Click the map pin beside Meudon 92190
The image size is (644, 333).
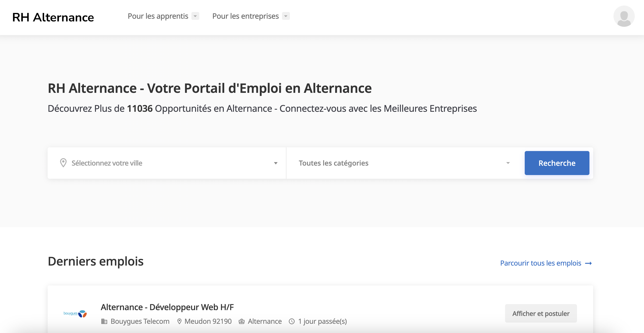click(179, 321)
